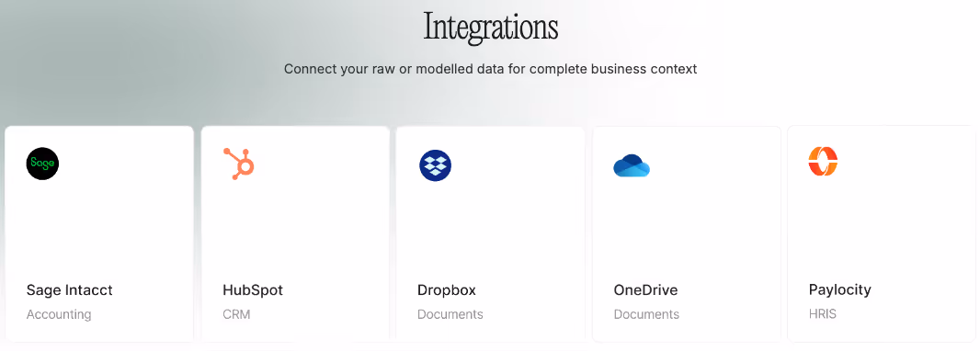
Task: Select the OneDrive card title
Action: (x=645, y=289)
